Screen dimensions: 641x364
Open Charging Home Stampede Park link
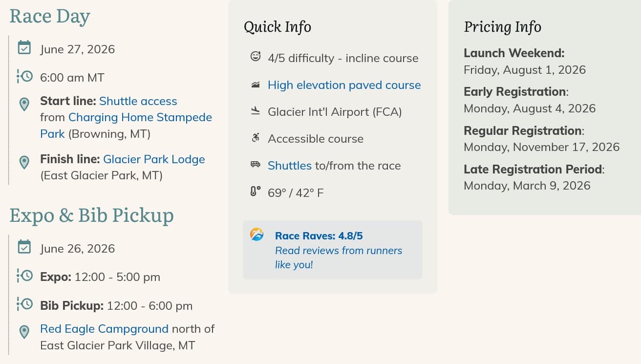tap(140, 117)
